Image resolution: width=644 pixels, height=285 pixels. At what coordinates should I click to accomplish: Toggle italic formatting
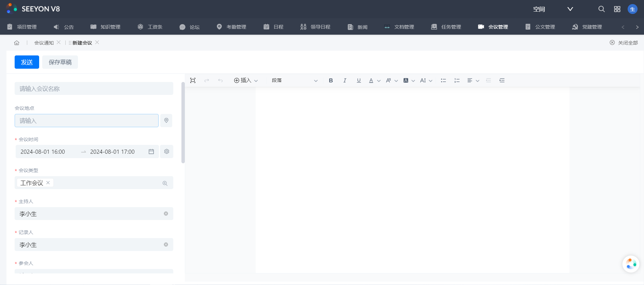pos(345,80)
